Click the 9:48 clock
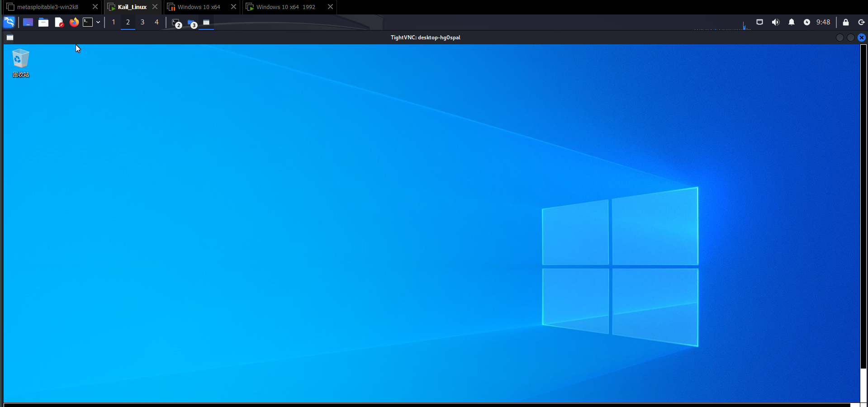 [x=823, y=22]
